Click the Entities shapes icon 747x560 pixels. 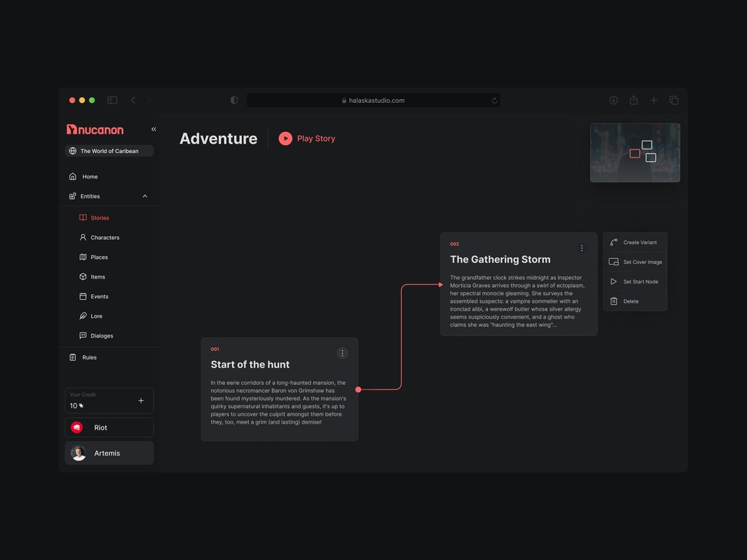[x=72, y=196]
